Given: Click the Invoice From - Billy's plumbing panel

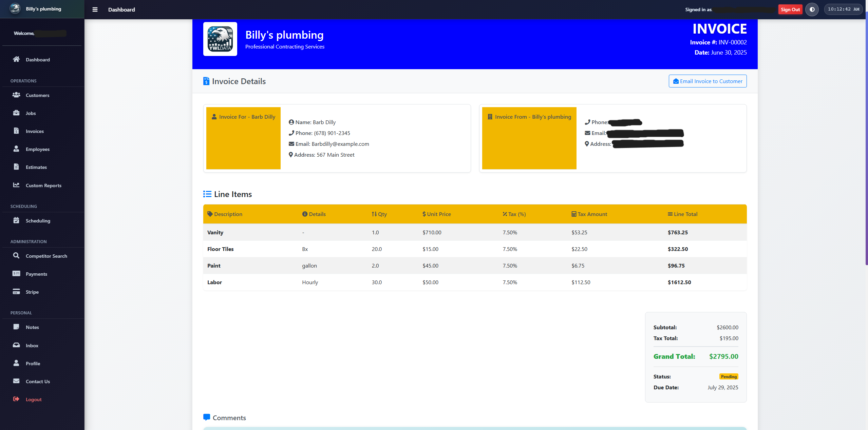Looking at the screenshot, I should [529, 138].
